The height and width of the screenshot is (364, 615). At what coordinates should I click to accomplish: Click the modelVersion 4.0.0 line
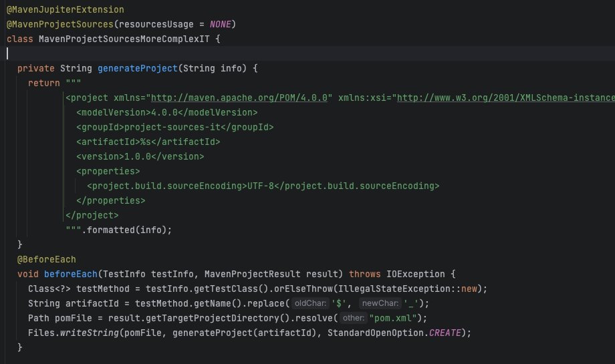[x=166, y=112]
